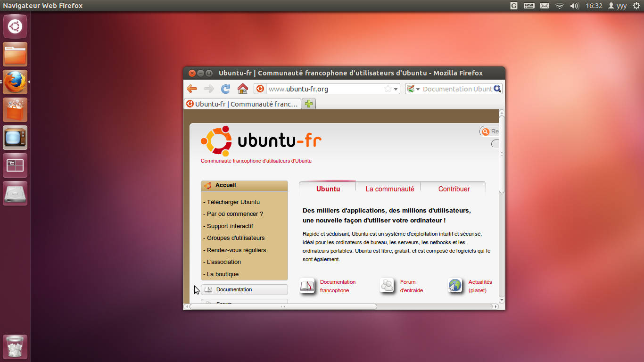Click the search magnifier icon
Image resolution: width=644 pixels, height=362 pixels.
497,89
